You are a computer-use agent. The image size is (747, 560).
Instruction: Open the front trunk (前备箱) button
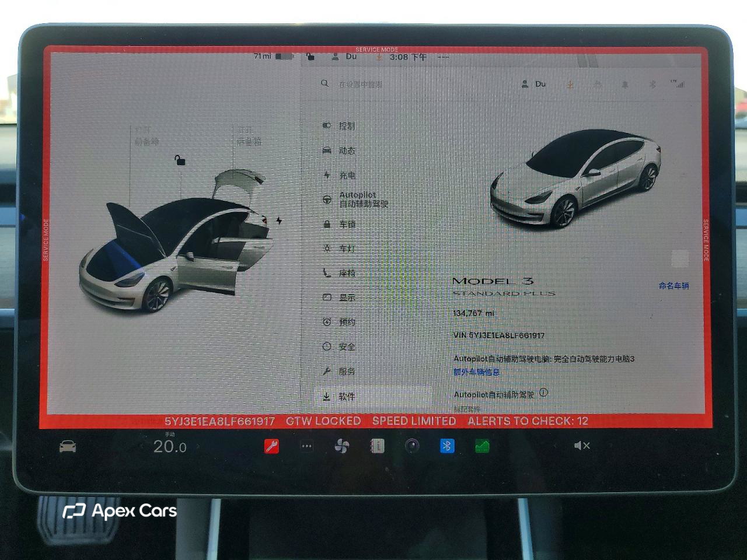click(146, 136)
